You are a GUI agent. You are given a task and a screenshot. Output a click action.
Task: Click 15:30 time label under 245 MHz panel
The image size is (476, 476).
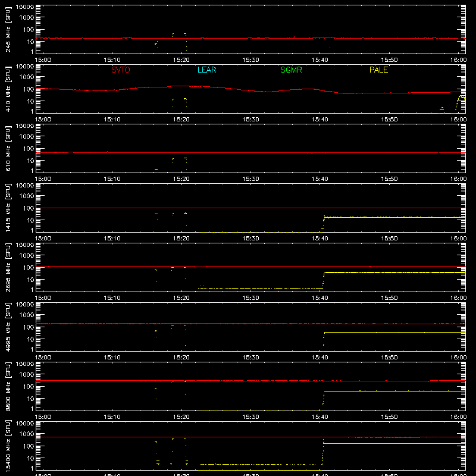click(250, 60)
